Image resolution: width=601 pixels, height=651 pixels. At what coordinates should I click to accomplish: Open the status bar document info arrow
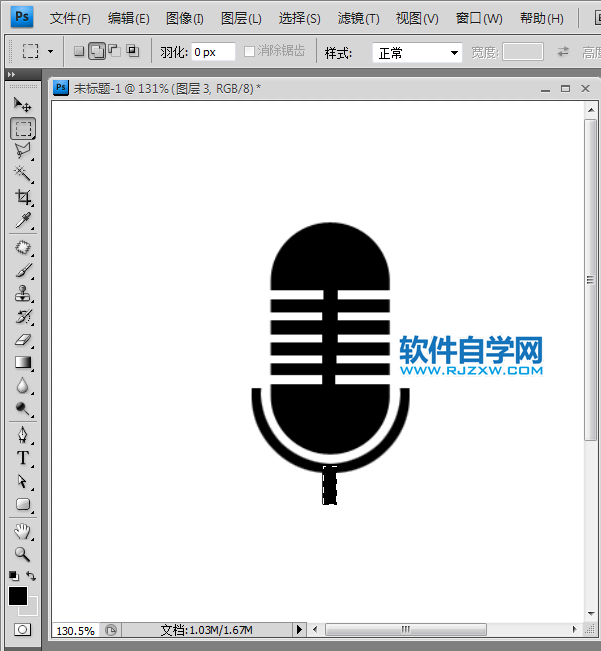(x=299, y=630)
